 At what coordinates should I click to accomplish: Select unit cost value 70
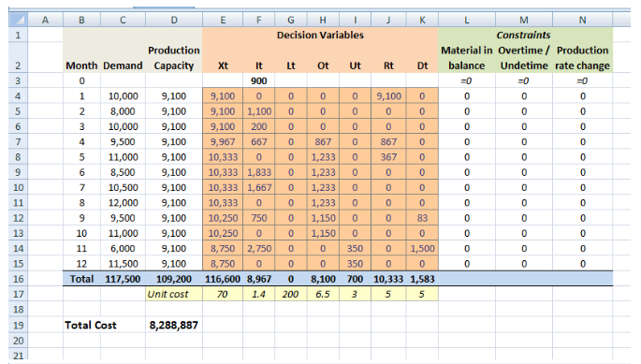tap(223, 294)
